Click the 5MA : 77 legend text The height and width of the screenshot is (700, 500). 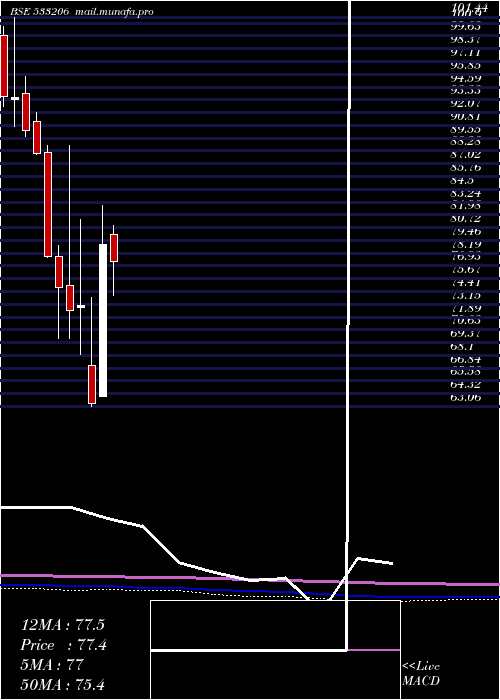[52, 665]
